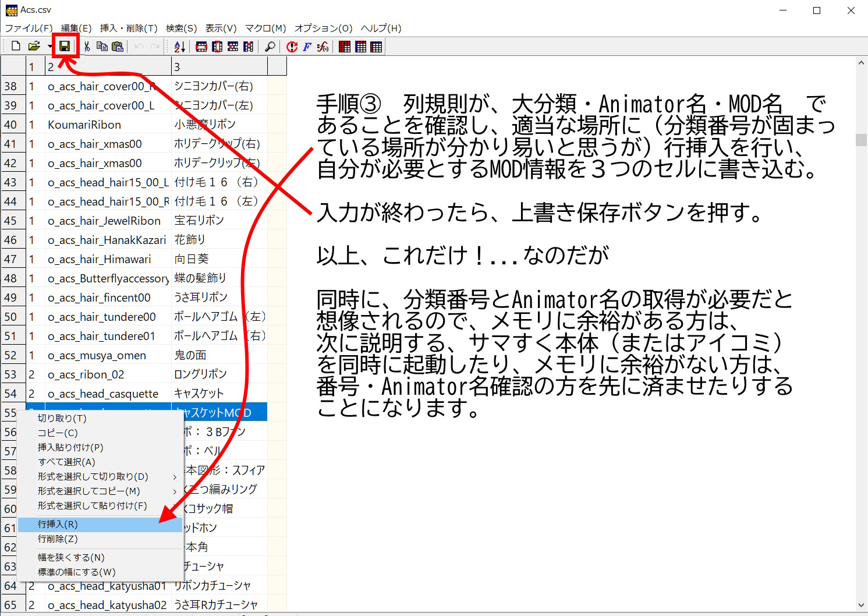Choose 切り取り(T) in the context menu
868x616 pixels.
pyautogui.click(x=100, y=418)
